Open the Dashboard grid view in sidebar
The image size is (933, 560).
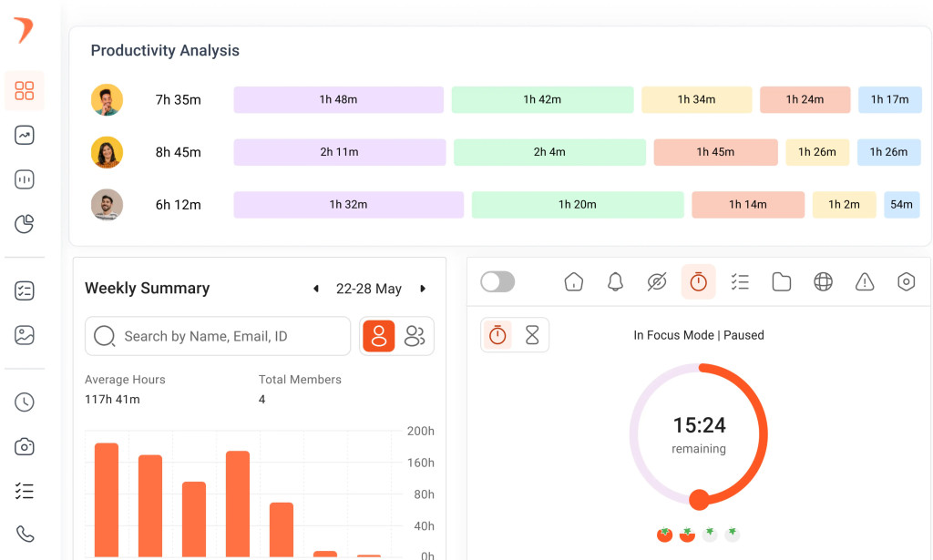point(25,91)
